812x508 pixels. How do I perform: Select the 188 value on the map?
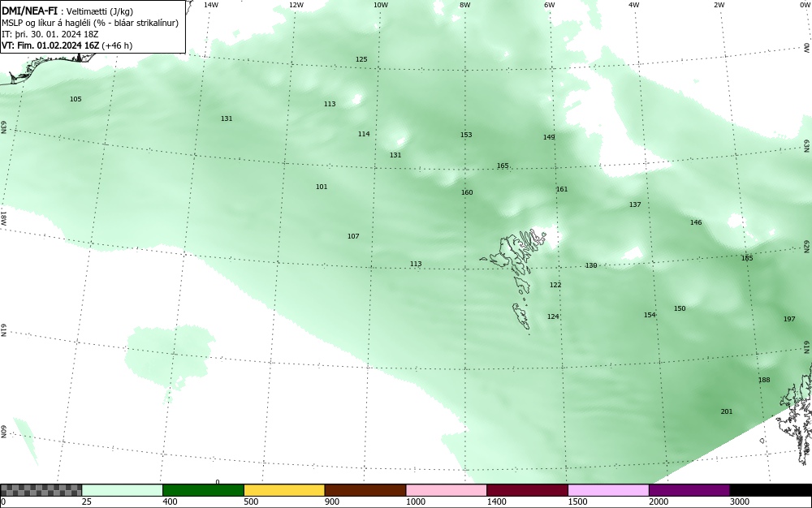pos(764,380)
